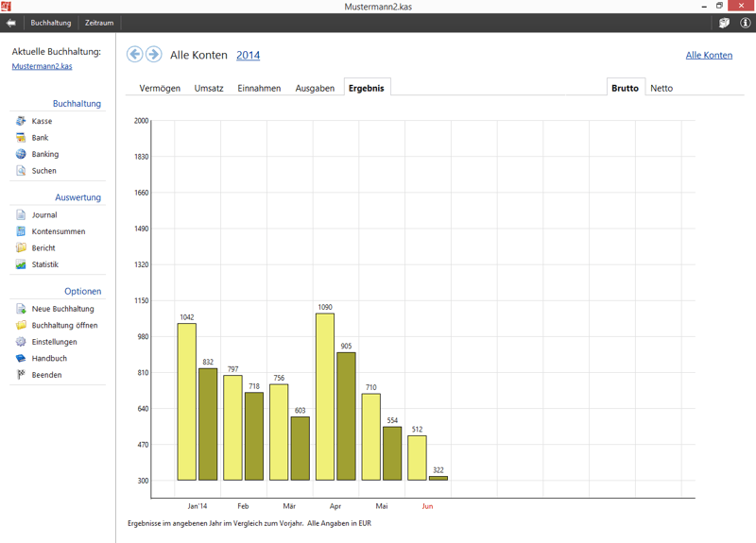This screenshot has width=756, height=543.
Task: Click the Beenden flag icon
Action: 21,375
